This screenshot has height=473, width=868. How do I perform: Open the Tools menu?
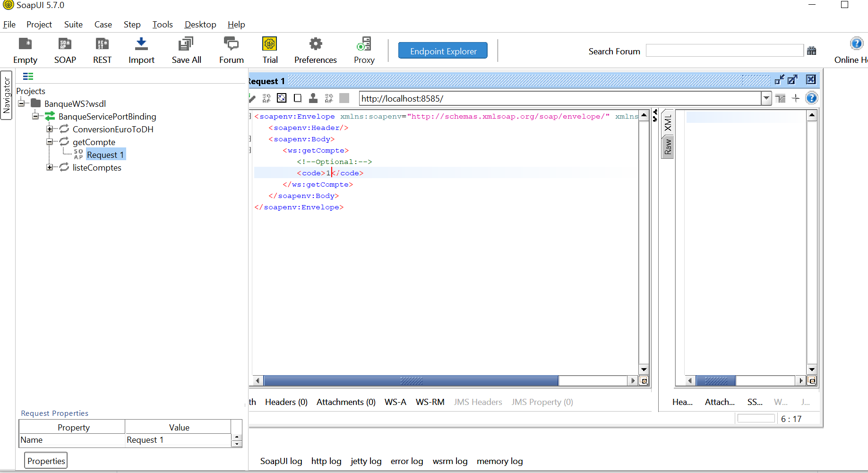tap(162, 25)
